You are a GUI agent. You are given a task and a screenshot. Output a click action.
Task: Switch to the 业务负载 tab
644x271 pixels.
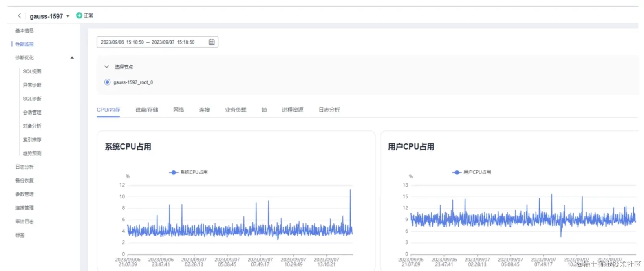point(236,110)
